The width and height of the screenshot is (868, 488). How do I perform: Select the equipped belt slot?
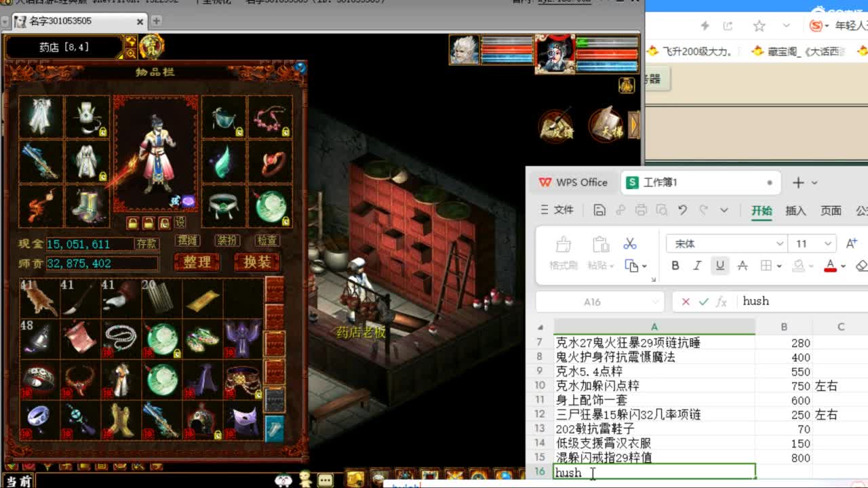pyautogui.click(x=223, y=205)
